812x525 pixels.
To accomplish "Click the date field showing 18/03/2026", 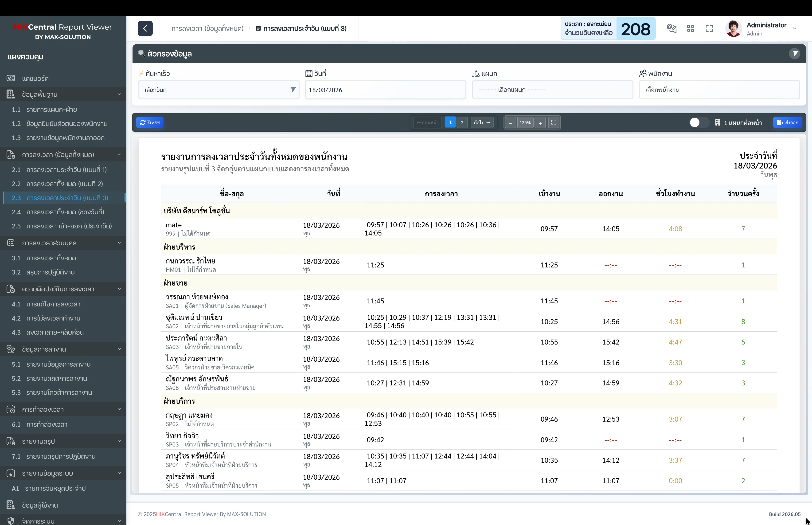I will click(x=385, y=90).
